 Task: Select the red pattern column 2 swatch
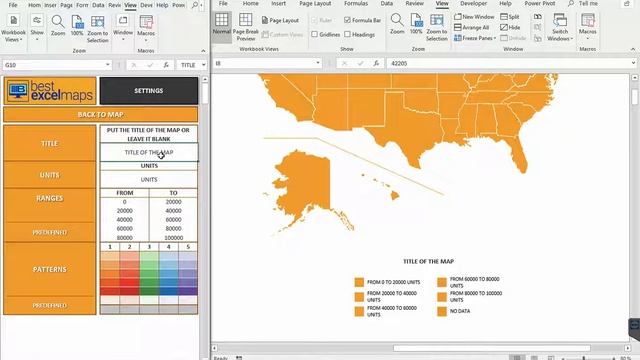click(129, 273)
